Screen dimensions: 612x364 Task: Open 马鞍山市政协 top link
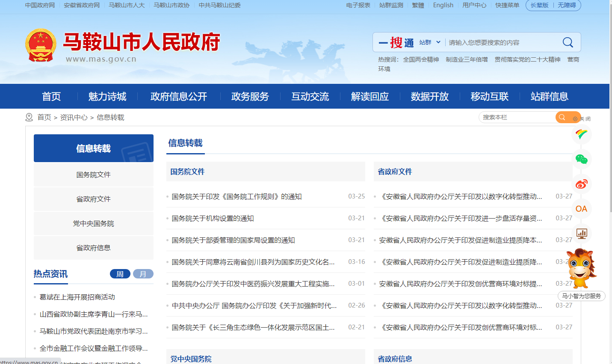(x=171, y=5)
